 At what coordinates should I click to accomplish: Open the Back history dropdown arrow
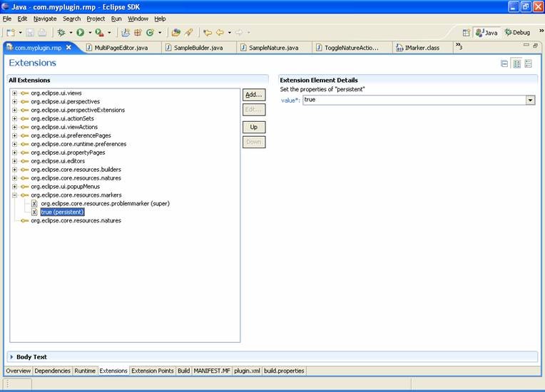point(230,33)
